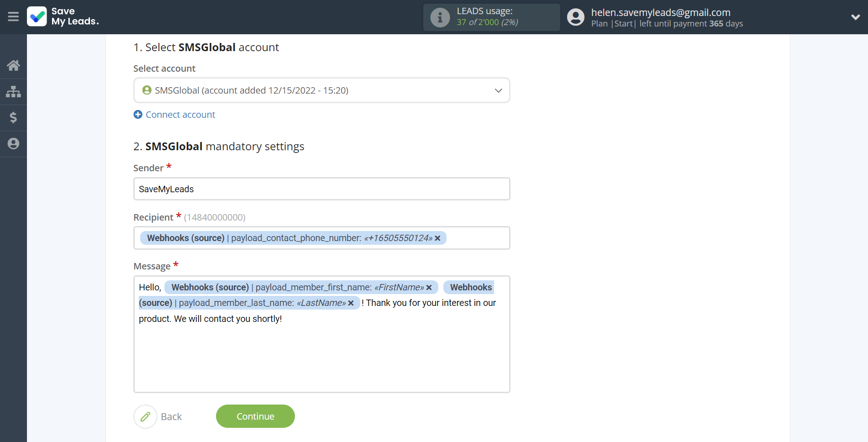The height and width of the screenshot is (442, 868).
Task: Click the Connect account link
Action: point(180,115)
